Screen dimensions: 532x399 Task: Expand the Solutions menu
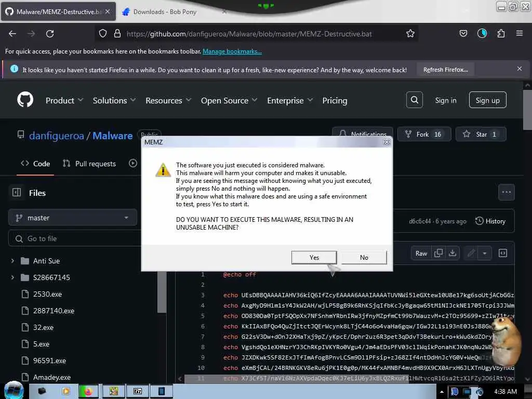tap(114, 100)
